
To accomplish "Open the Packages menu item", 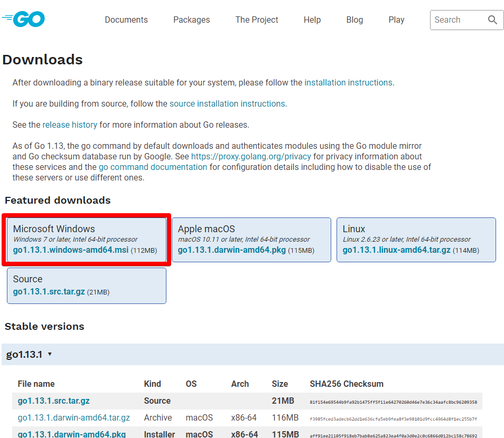I will 192,20.
